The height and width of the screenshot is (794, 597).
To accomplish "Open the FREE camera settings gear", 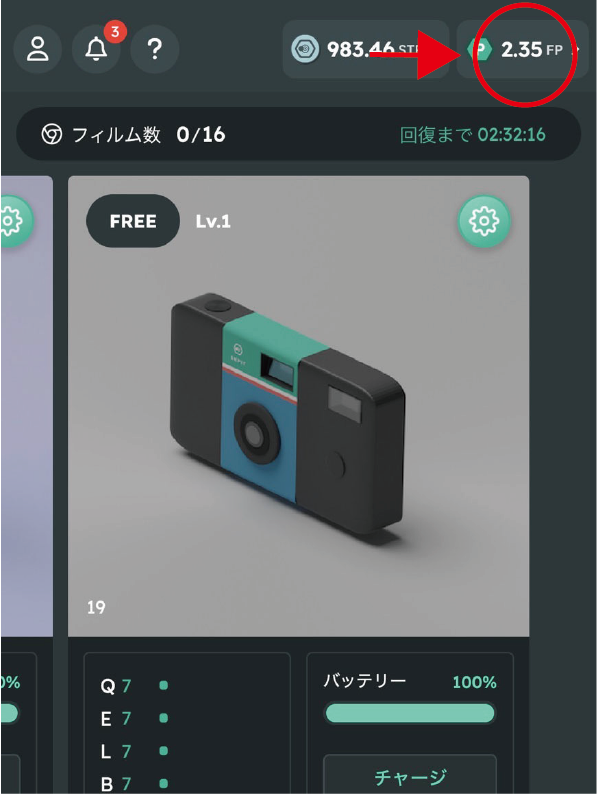I will [484, 221].
